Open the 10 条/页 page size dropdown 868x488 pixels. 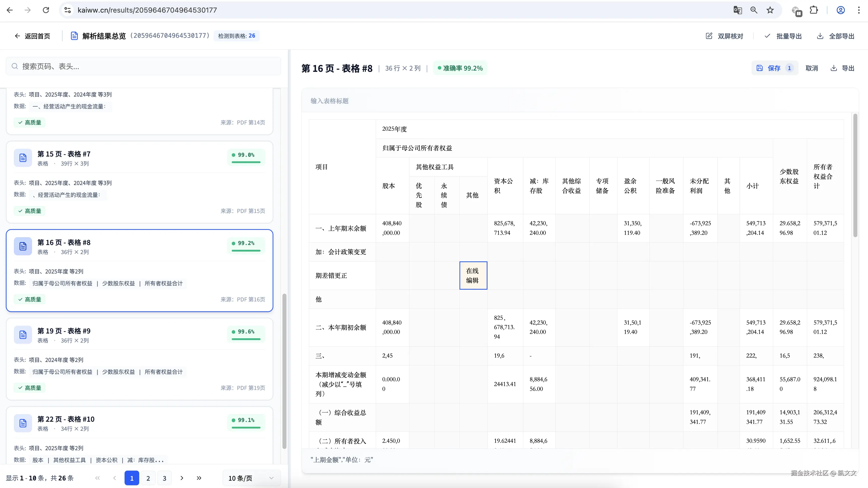click(251, 478)
